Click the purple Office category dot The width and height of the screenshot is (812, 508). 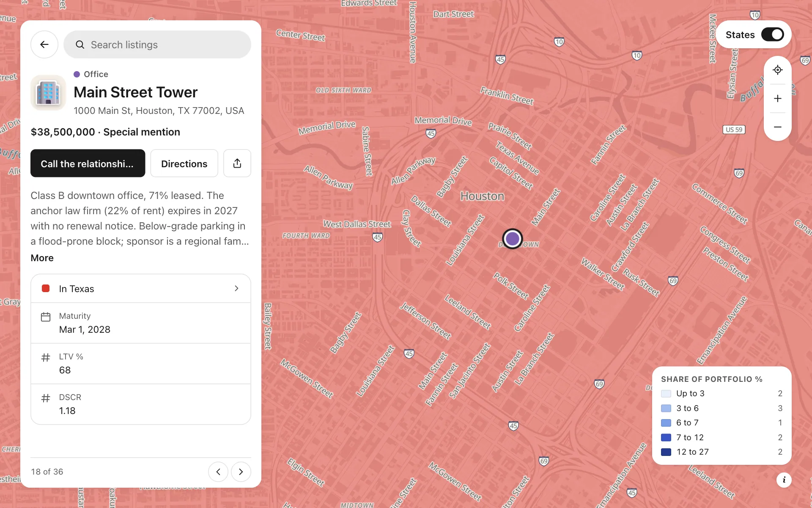tap(77, 74)
